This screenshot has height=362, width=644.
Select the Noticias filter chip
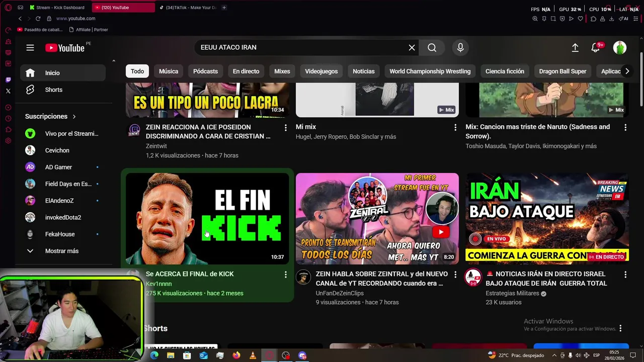click(x=364, y=71)
